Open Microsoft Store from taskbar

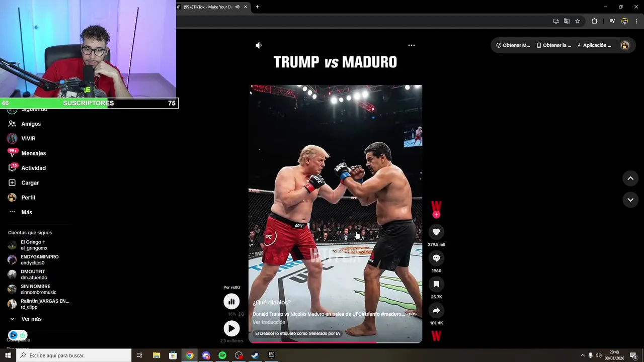point(173,355)
